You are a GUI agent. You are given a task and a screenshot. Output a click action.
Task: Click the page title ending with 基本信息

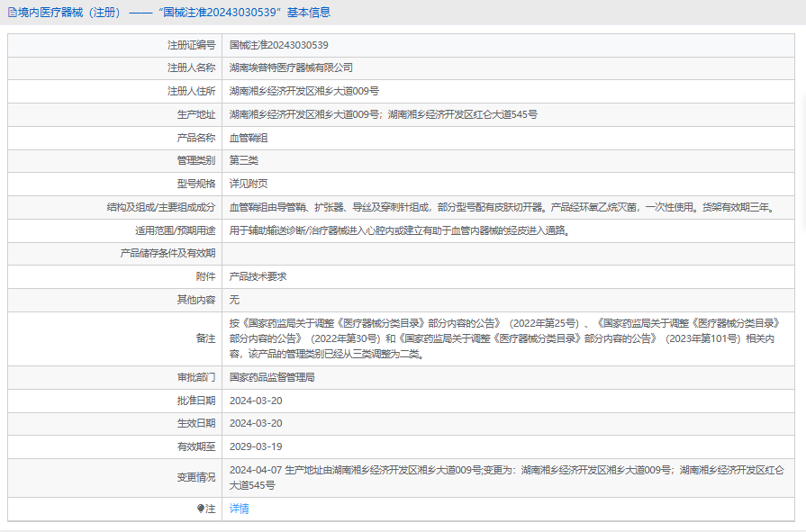tap(174, 13)
